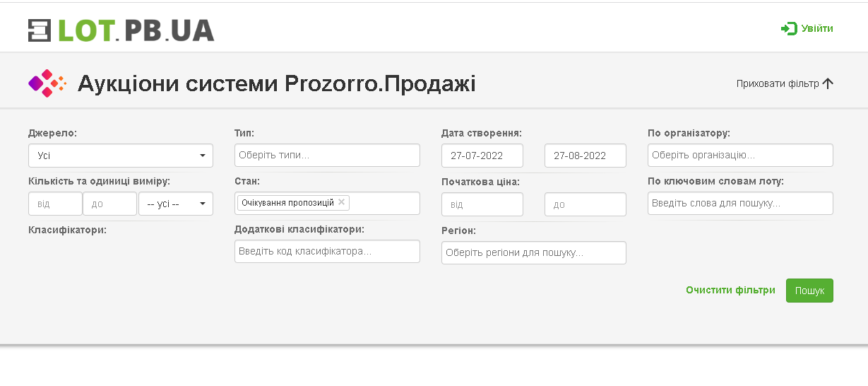Select the start date field 27-07-2022
The width and height of the screenshot is (868, 386).
482,156
